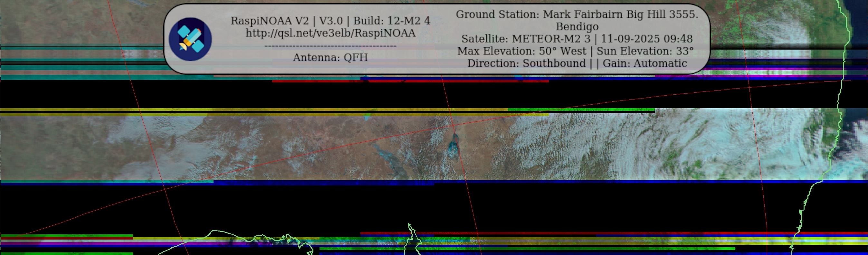Image resolution: width=868 pixels, height=255 pixels.
Task: Select the Bendigo location text
Action: [x=577, y=27]
